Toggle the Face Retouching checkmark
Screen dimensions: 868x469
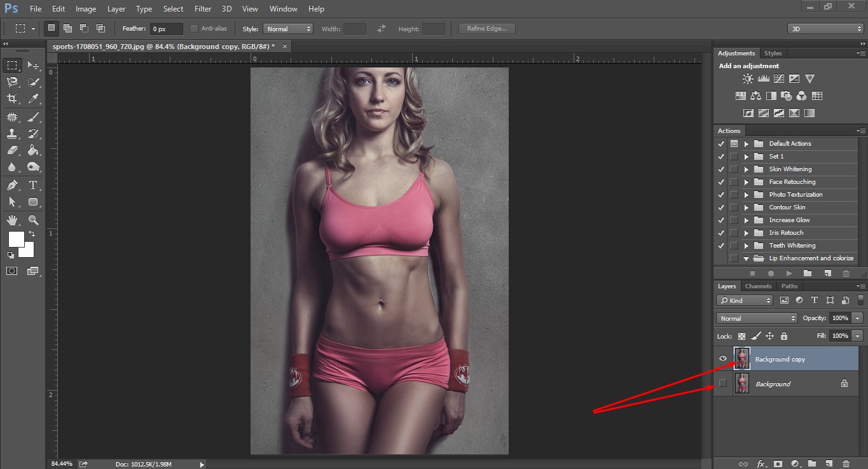coord(721,182)
